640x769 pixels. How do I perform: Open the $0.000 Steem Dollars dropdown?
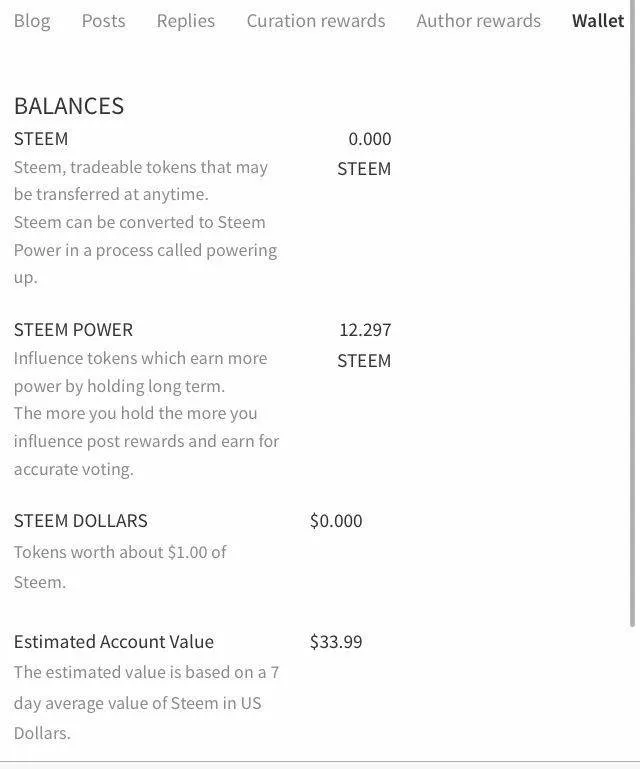pos(336,521)
